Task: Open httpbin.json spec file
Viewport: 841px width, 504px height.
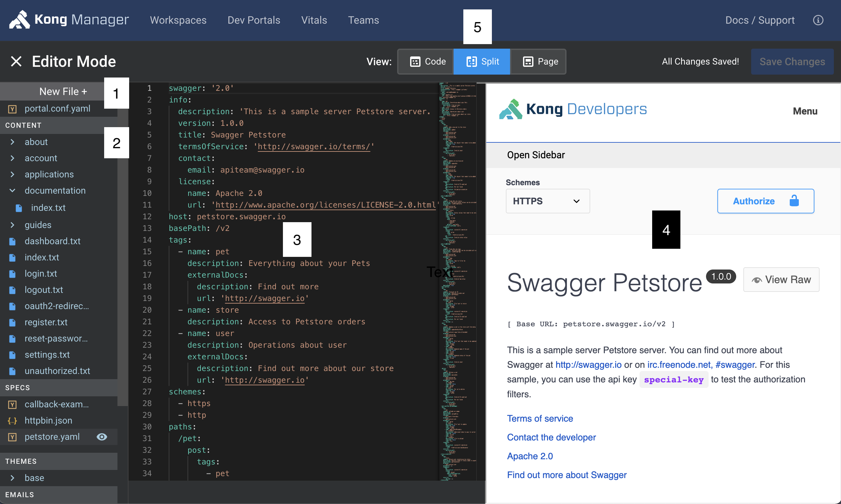Action: coord(48,420)
